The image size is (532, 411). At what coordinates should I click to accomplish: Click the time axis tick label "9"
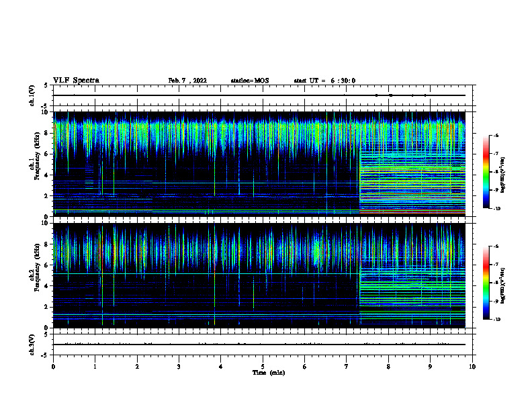(x=430, y=366)
